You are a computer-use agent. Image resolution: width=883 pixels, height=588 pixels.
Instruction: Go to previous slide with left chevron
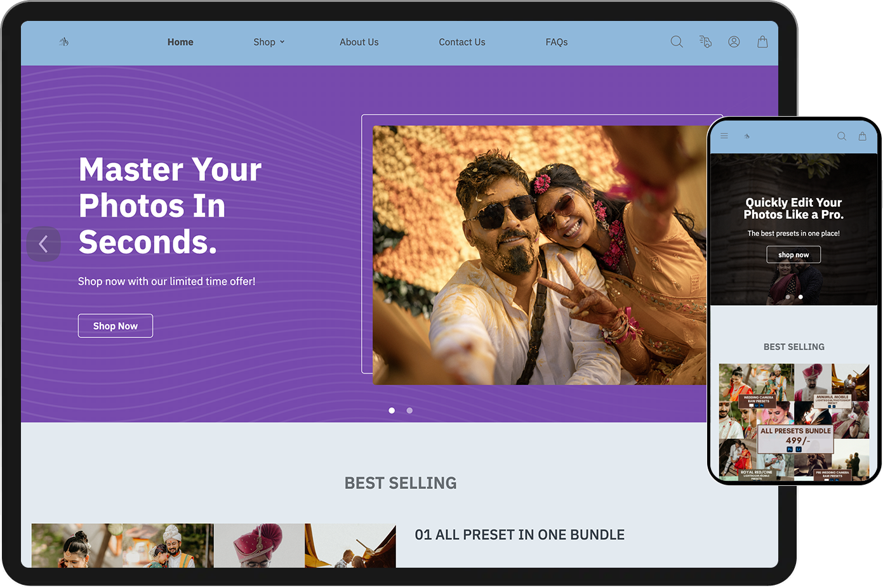43,244
